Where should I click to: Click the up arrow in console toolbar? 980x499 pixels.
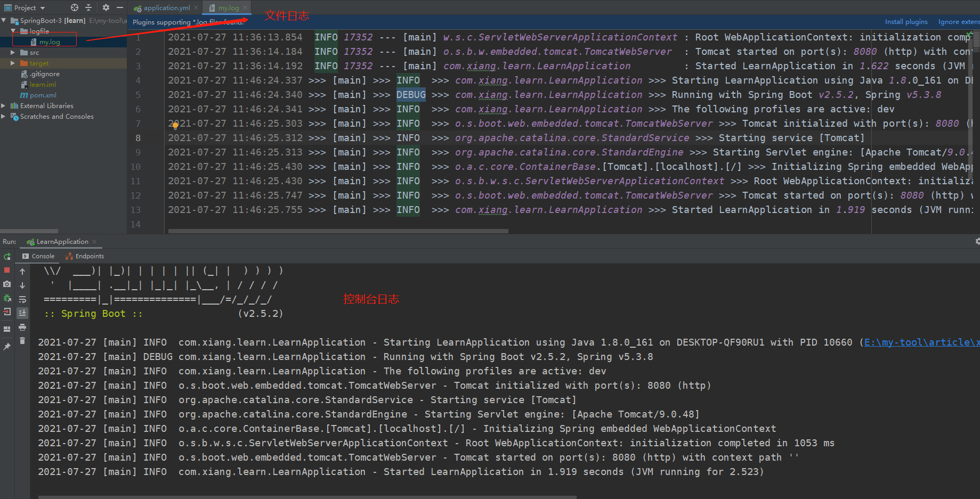tap(22, 272)
